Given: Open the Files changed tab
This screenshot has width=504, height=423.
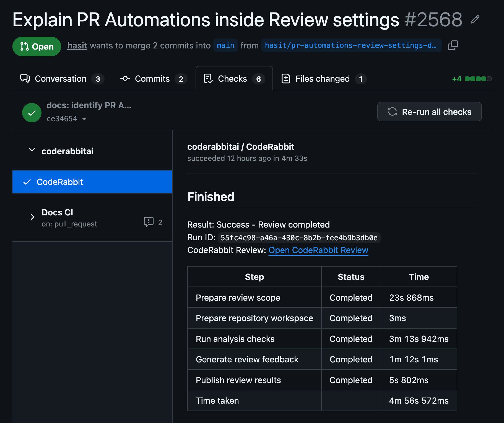Looking at the screenshot, I should point(324,79).
